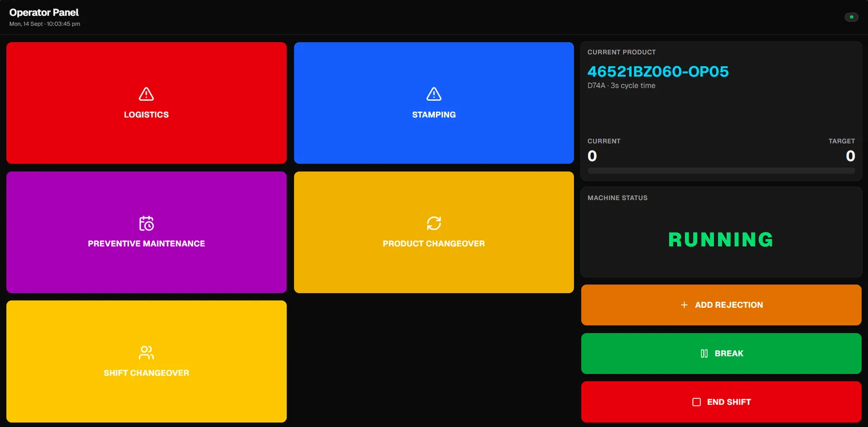Click the date and time in header
The image size is (868, 427).
44,24
